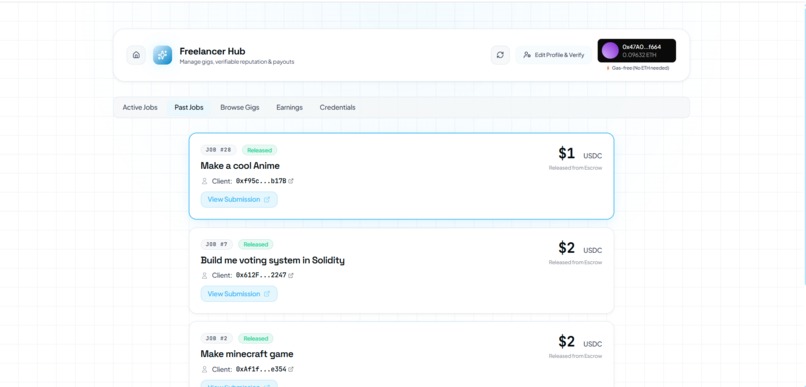Click the Freelancer Hub sparkle logo
This screenshot has height=387, width=806.
(162, 55)
